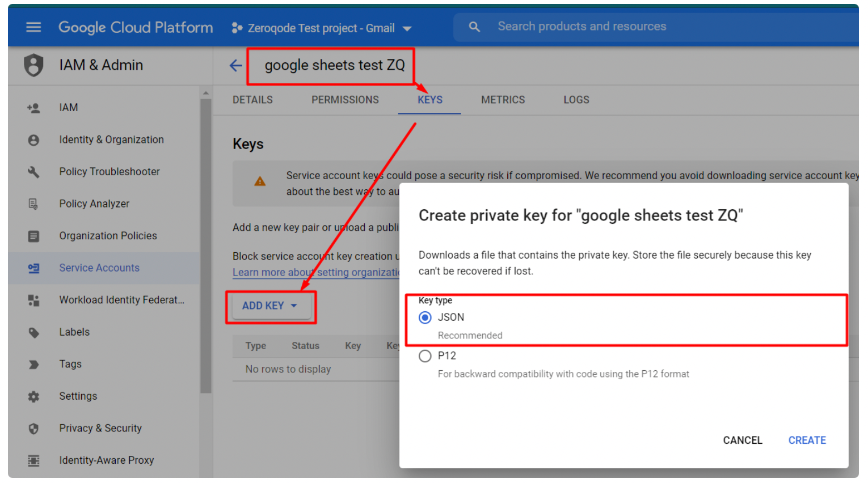Screen dimensions: 868x483
Task: Click the Privacy & Security shield icon
Action: coord(33,429)
